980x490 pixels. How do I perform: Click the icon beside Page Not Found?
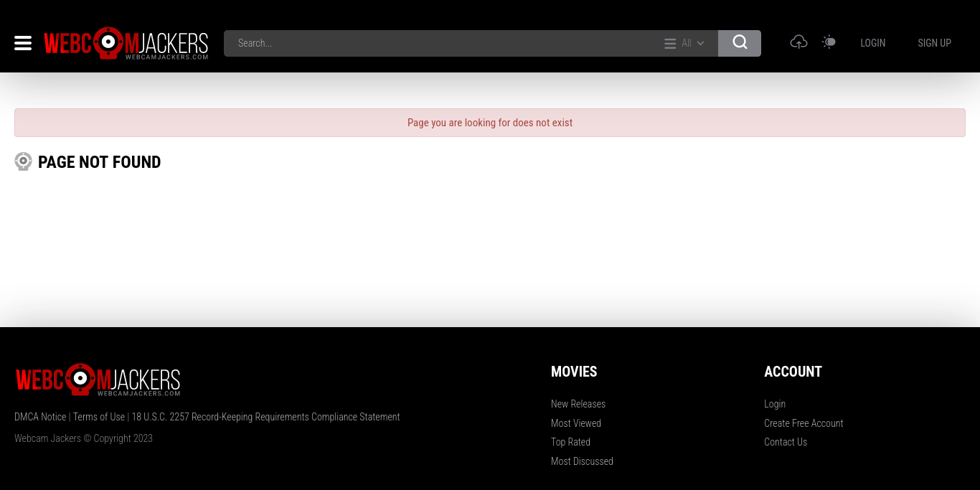coord(23,161)
